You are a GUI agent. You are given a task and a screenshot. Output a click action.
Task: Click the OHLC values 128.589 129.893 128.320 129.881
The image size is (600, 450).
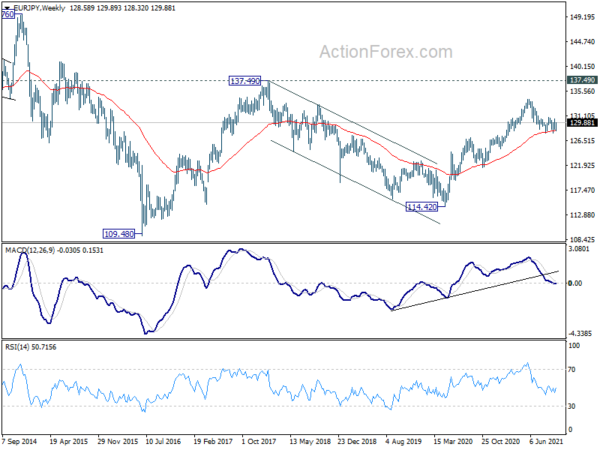(122, 8)
